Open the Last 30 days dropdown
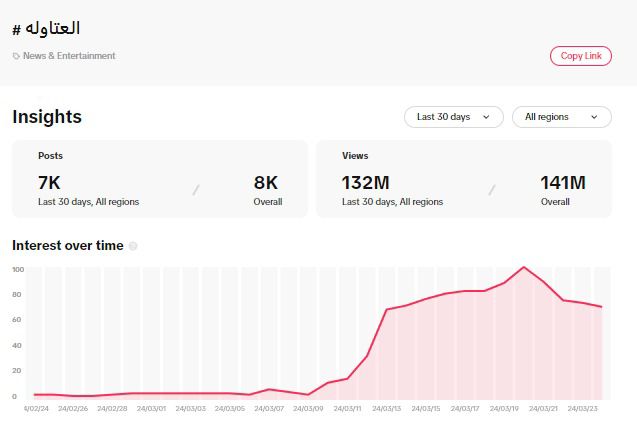This screenshot has height=427, width=637. 453,117
